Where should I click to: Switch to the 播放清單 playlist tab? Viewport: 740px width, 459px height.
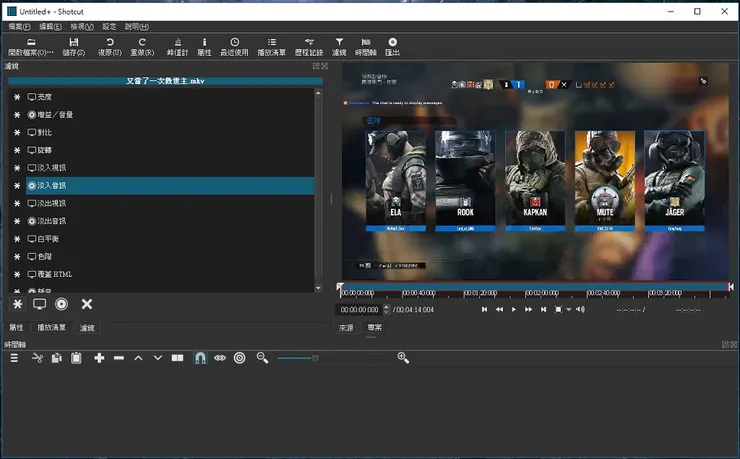click(51, 328)
